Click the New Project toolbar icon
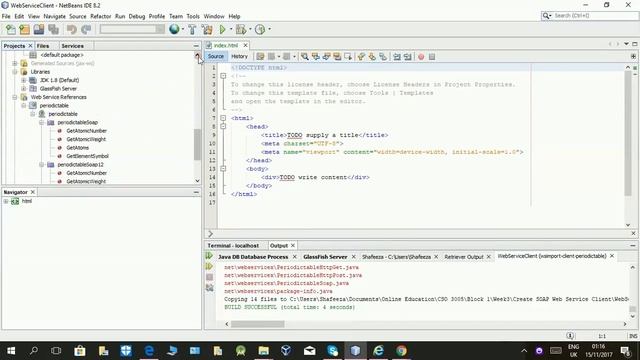640x360 pixels. coord(24,29)
